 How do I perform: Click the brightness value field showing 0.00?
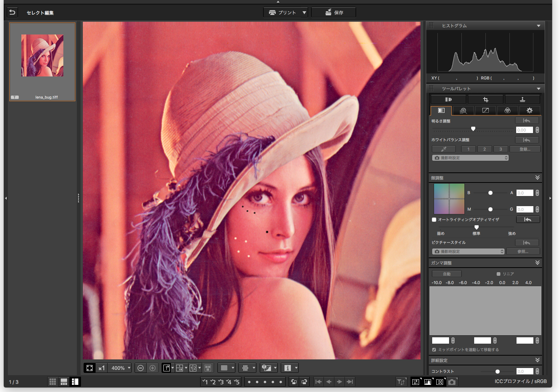(524, 130)
